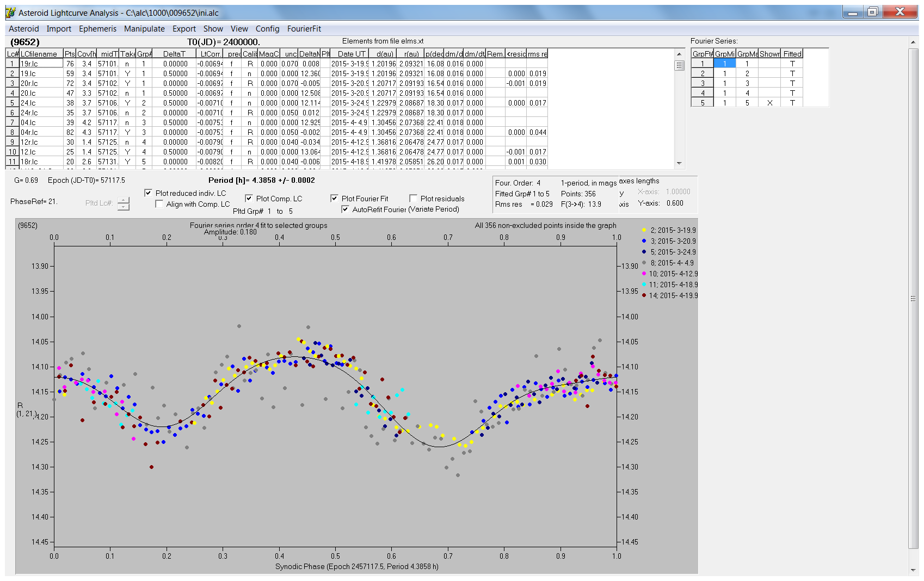Viewport: 924px width, 581px height.
Task: Click the Pltd Grp# from value 1
Action: click(x=269, y=211)
